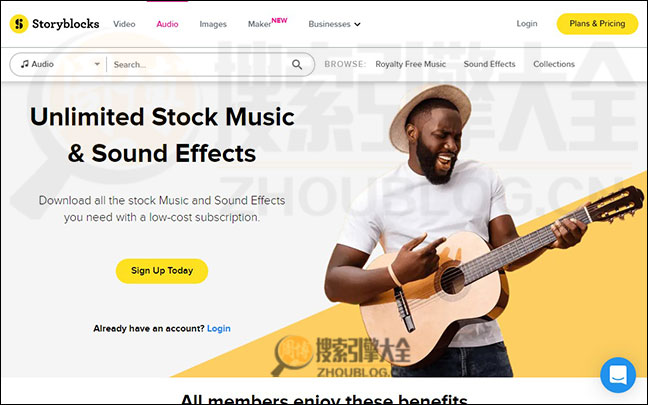The image size is (648, 405).
Task: Open the Images menu item
Action: (x=213, y=24)
